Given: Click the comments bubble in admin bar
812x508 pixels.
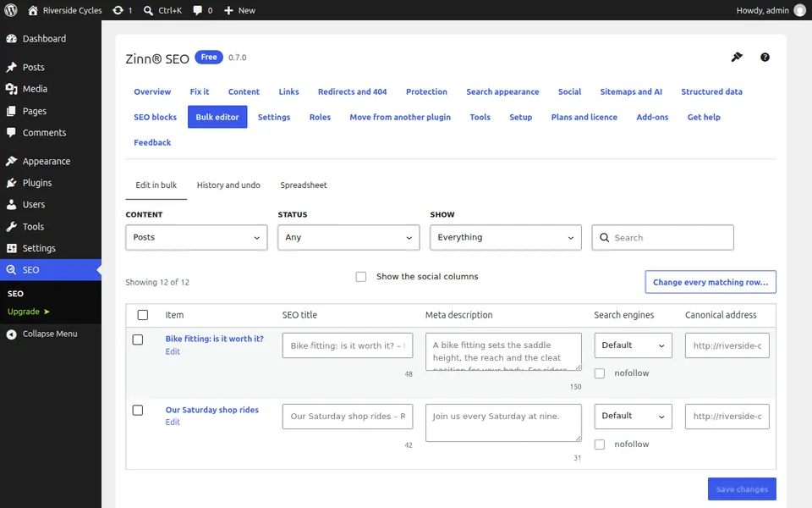Looking at the screenshot, I should click(197, 10).
